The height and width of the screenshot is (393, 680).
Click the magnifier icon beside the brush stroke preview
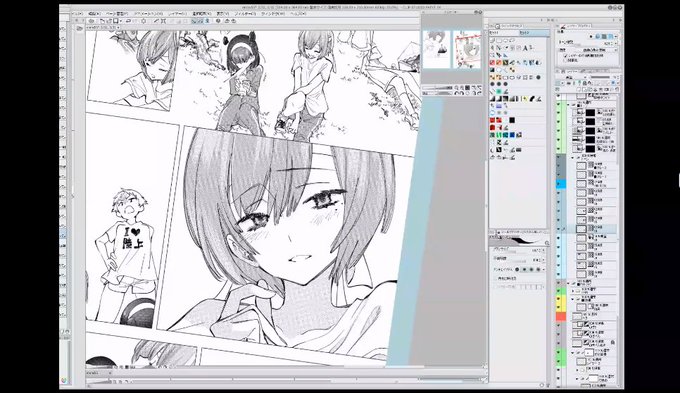[x=546, y=243]
